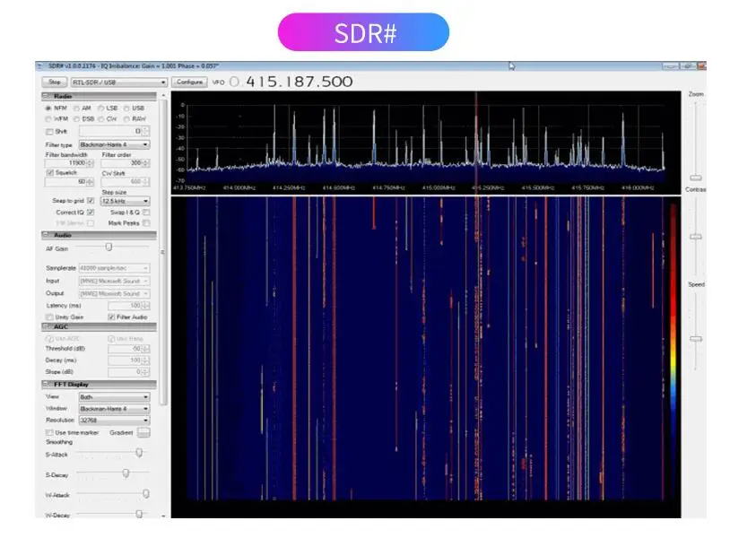Click the circle indicator next to VFO
The height and width of the screenshot is (538, 756).
pos(235,82)
